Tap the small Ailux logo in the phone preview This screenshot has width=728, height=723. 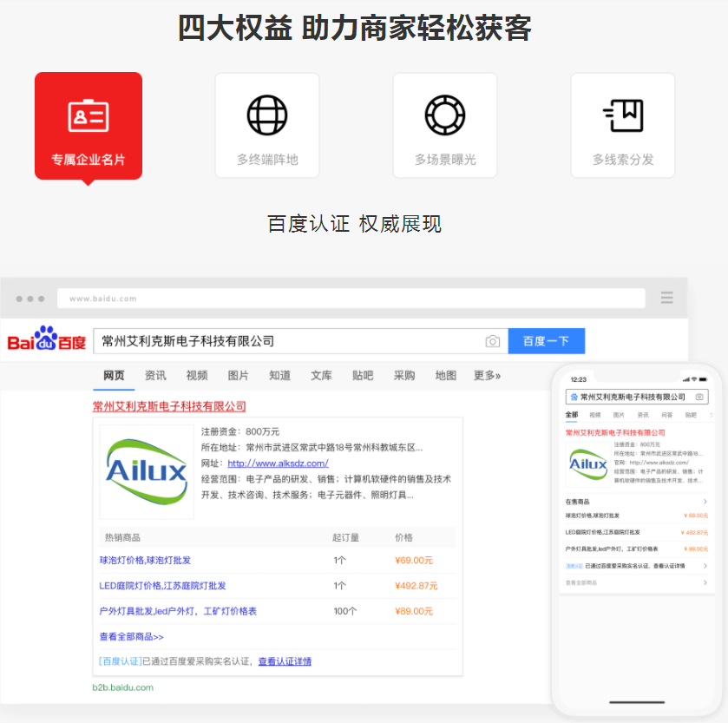pyautogui.click(x=588, y=464)
